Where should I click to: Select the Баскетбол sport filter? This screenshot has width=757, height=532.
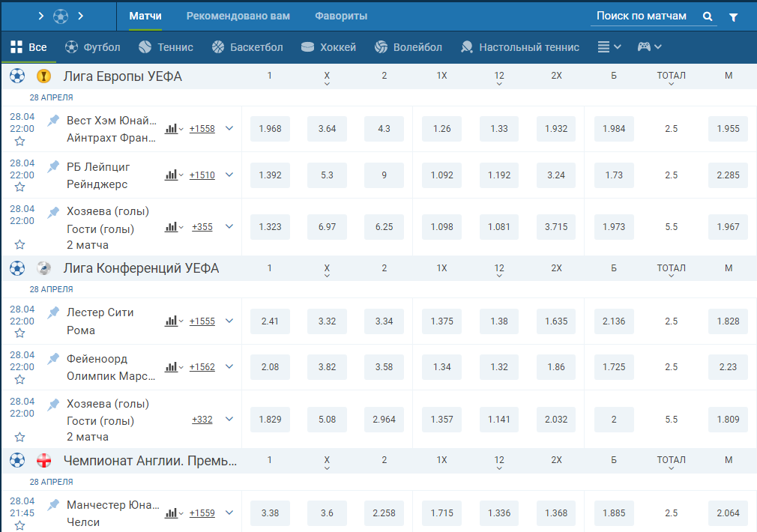[247, 46]
